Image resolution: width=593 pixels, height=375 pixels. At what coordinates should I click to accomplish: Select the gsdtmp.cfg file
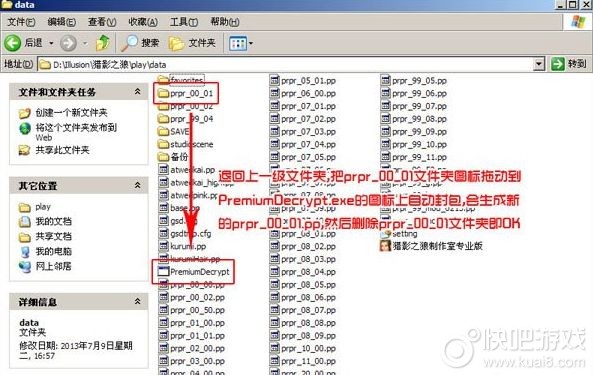point(185,234)
